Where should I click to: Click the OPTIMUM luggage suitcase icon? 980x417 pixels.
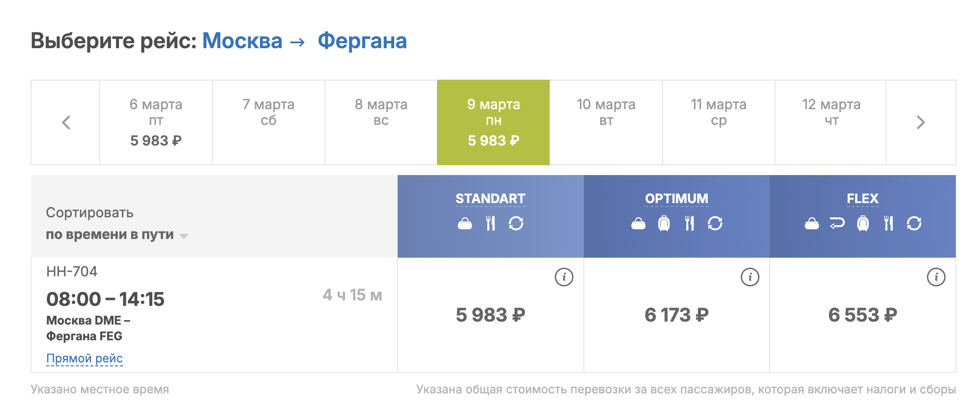(664, 224)
